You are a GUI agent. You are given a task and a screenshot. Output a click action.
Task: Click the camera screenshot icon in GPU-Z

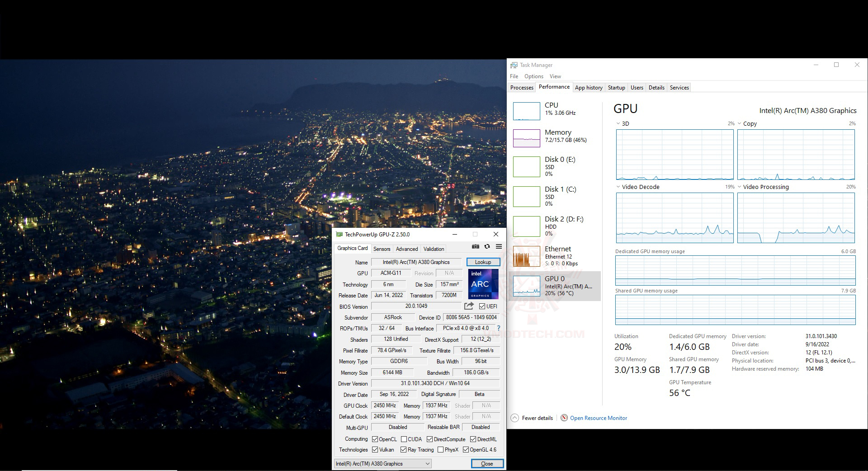click(x=475, y=246)
